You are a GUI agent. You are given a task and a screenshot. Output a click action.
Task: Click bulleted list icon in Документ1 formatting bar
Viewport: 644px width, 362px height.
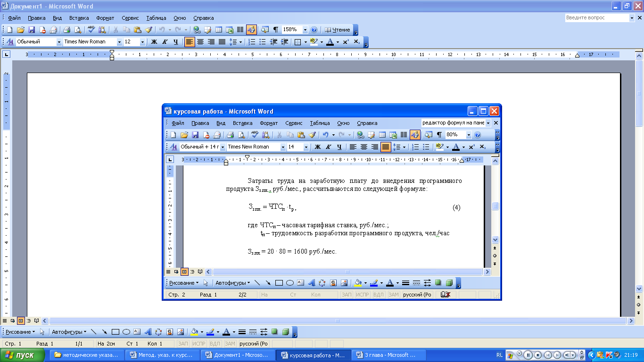(x=263, y=42)
